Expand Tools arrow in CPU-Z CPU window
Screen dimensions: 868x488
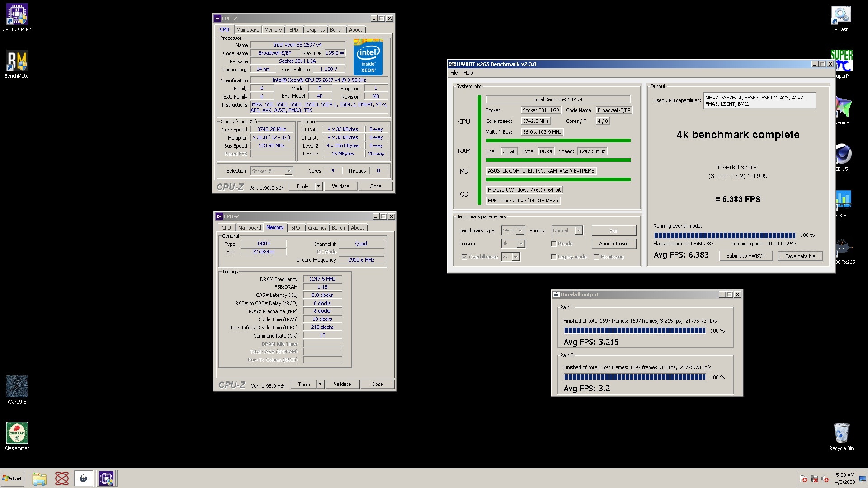(x=318, y=186)
